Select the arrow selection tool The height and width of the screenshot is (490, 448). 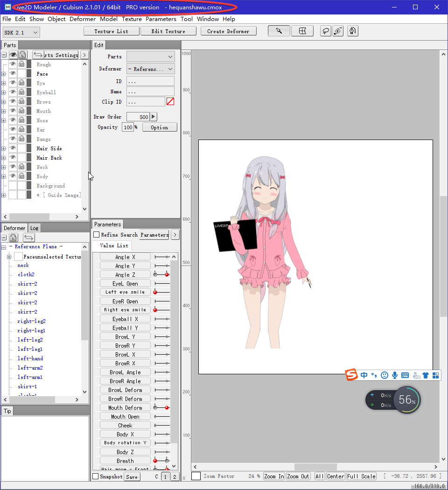pos(279,31)
